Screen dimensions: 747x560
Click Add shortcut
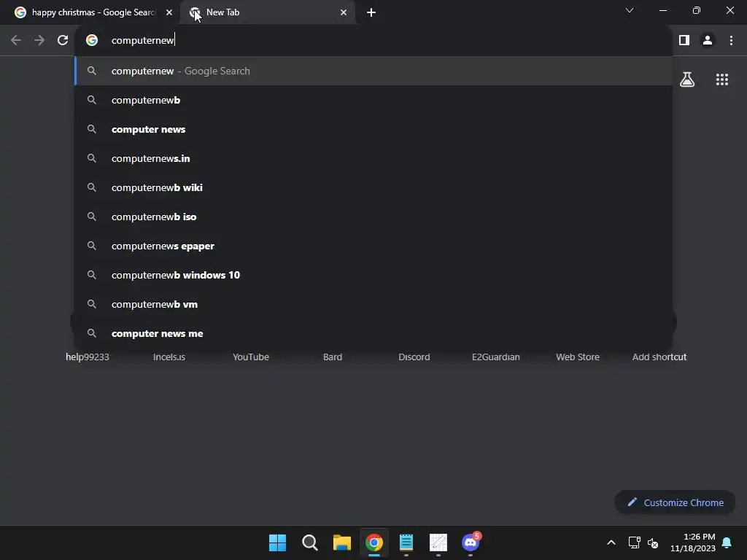point(659,357)
